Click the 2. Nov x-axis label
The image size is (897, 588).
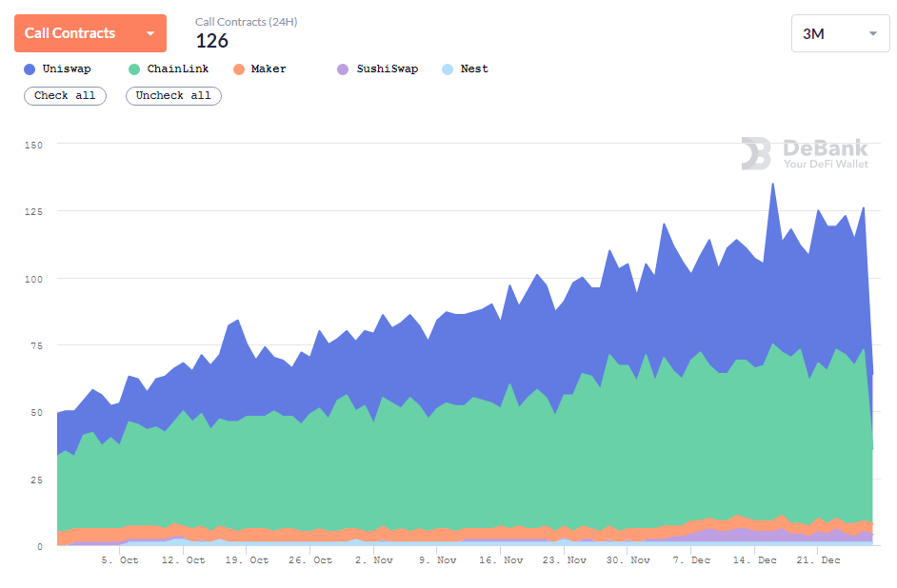coord(374,560)
